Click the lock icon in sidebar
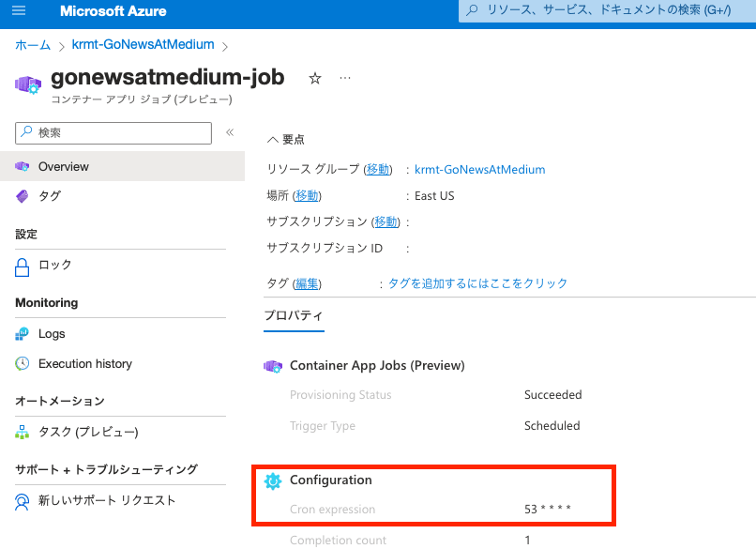 pyautogui.click(x=23, y=267)
